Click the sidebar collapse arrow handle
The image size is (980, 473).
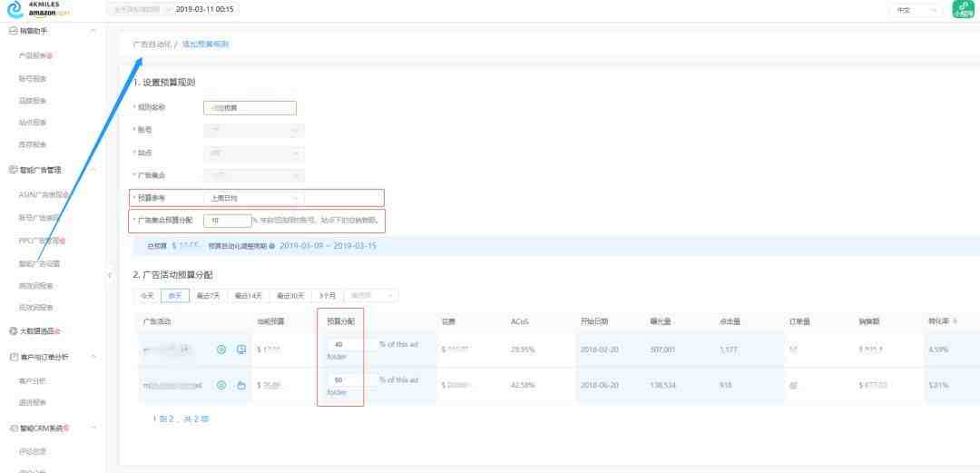[109, 275]
